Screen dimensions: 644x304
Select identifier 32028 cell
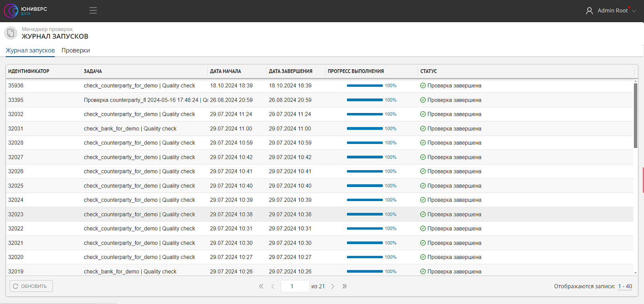point(43,143)
